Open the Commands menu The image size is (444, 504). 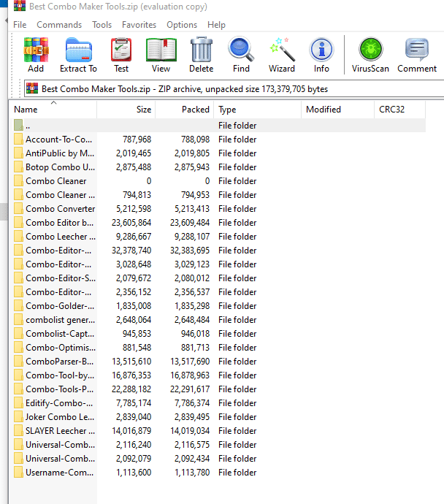[59, 25]
